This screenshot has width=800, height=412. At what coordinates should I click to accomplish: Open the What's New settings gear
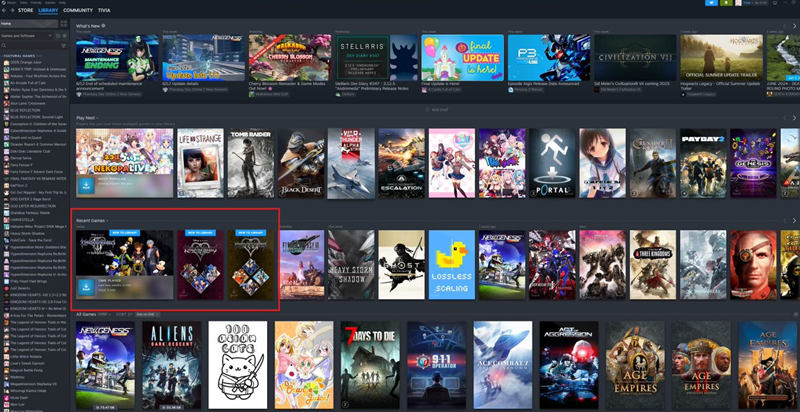pyautogui.click(x=103, y=25)
